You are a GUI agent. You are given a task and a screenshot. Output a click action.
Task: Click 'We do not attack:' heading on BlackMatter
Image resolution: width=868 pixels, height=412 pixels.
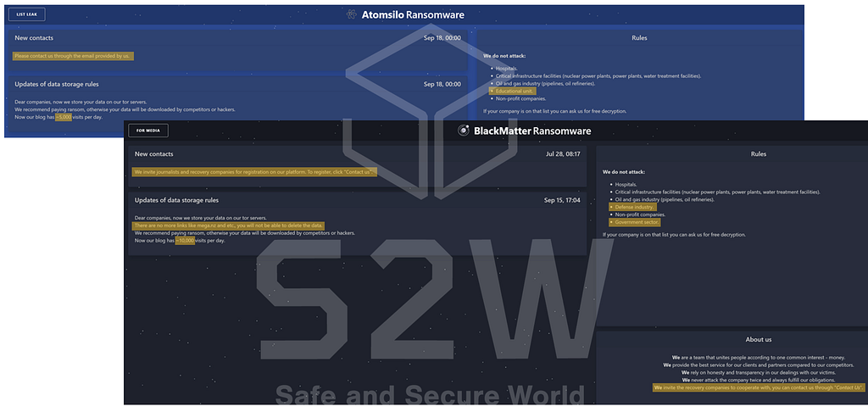624,172
